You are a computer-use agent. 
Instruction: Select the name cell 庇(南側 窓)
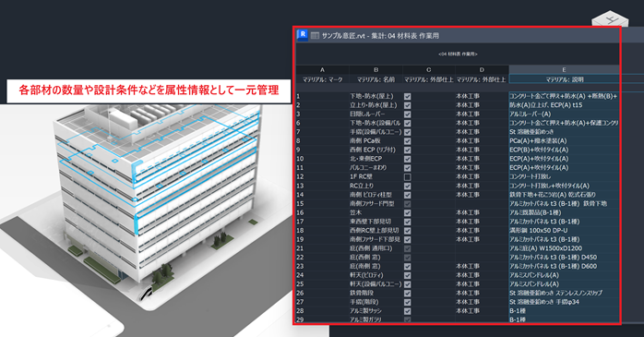[376, 266]
